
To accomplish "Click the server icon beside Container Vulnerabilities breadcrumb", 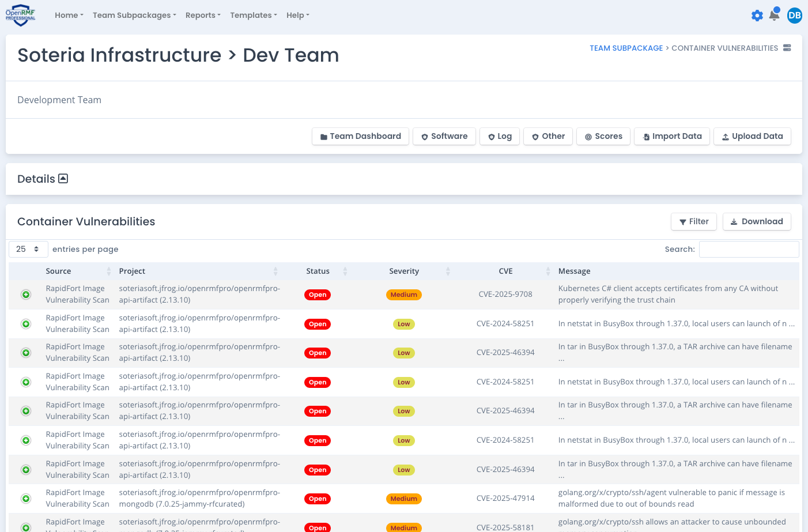I will pos(787,48).
